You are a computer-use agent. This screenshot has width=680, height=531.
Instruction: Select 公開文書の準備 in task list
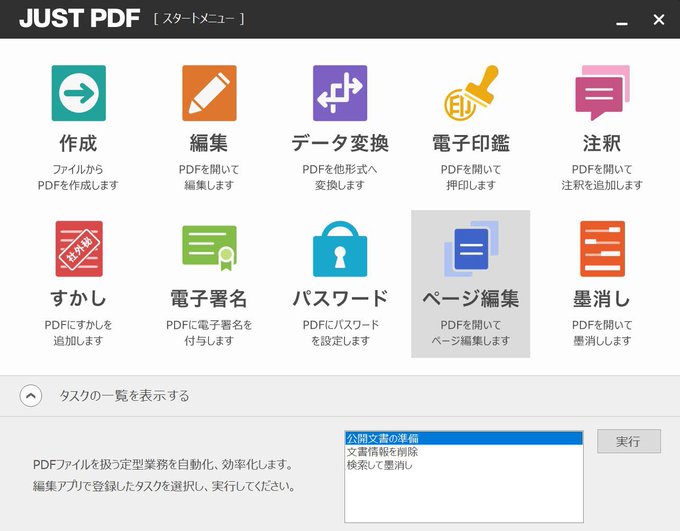(464, 438)
